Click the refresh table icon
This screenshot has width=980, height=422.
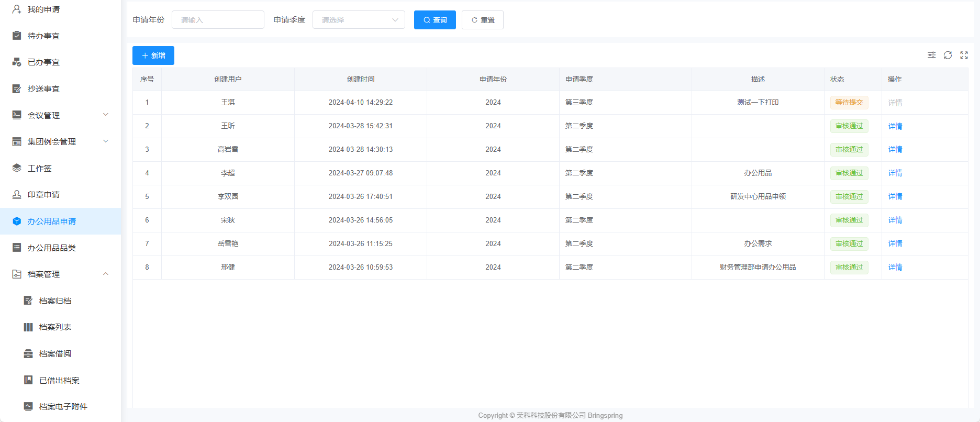(x=948, y=55)
